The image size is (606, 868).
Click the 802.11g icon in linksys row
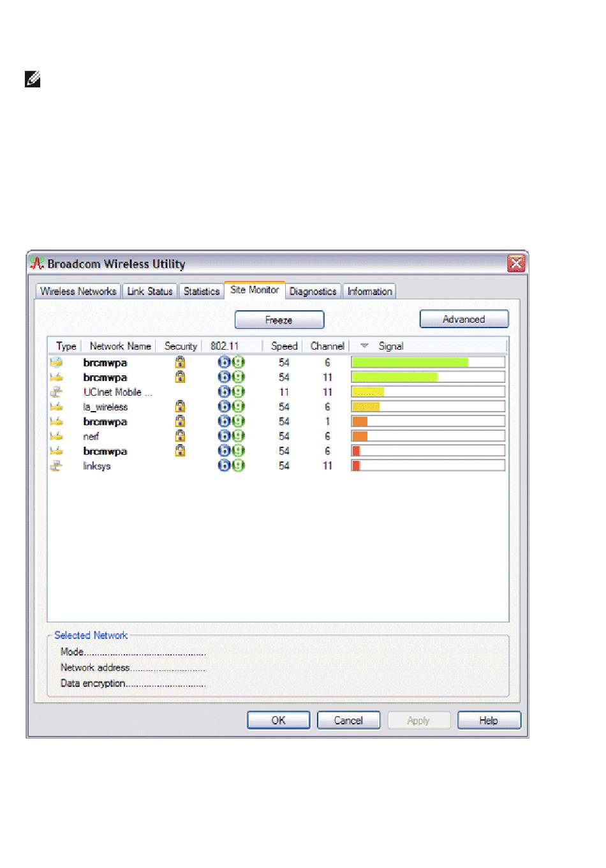click(239, 465)
